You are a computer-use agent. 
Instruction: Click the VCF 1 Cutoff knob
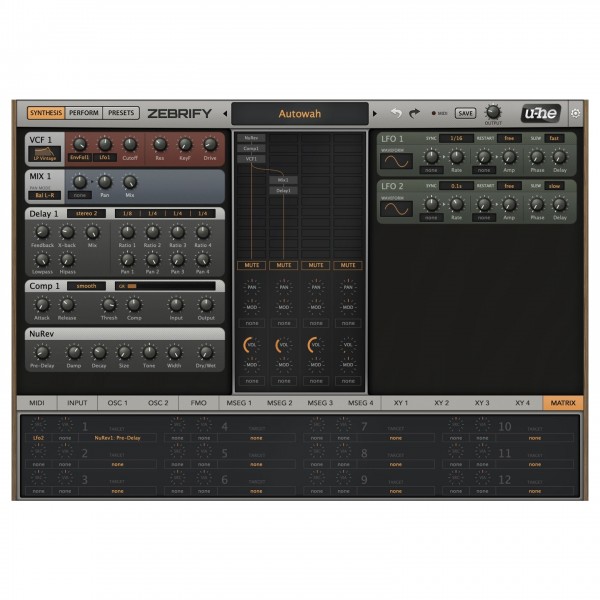[x=130, y=145]
